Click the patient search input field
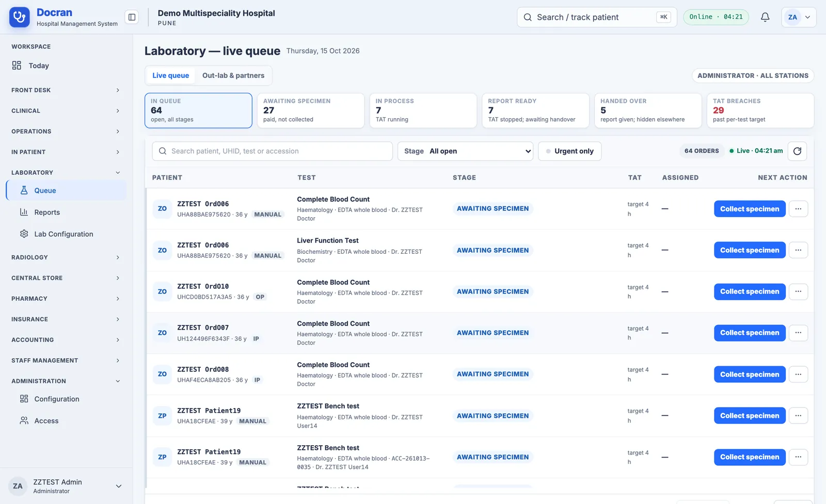826x504 pixels. pyautogui.click(x=272, y=151)
